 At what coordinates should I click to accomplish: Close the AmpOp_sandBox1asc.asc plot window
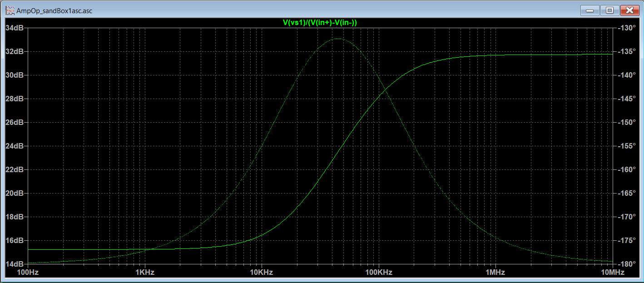click(x=629, y=10)
